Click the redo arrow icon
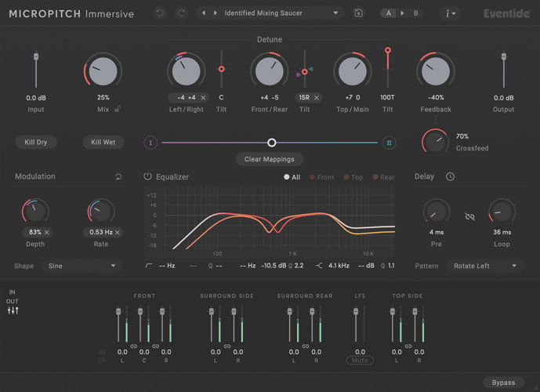Image resolution: width=540 pixels, height=392 pixels. (181, 13)
